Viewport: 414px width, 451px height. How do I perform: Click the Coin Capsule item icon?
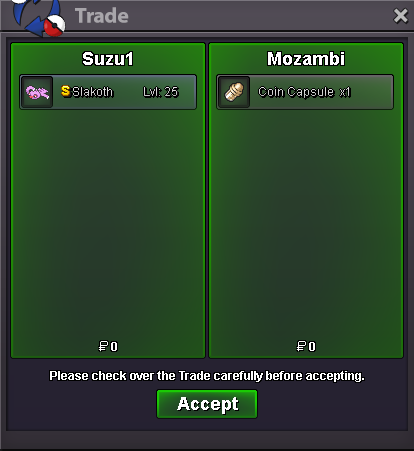[x=234, y=92]
